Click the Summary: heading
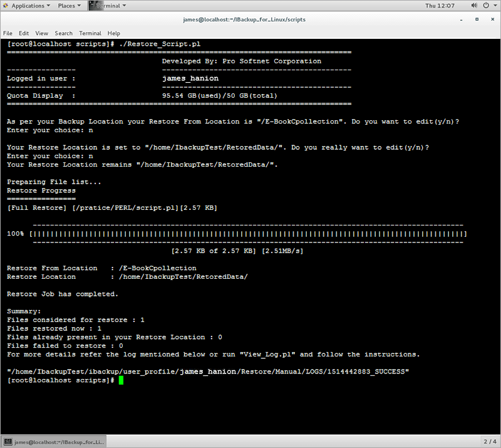 [24, 311]
